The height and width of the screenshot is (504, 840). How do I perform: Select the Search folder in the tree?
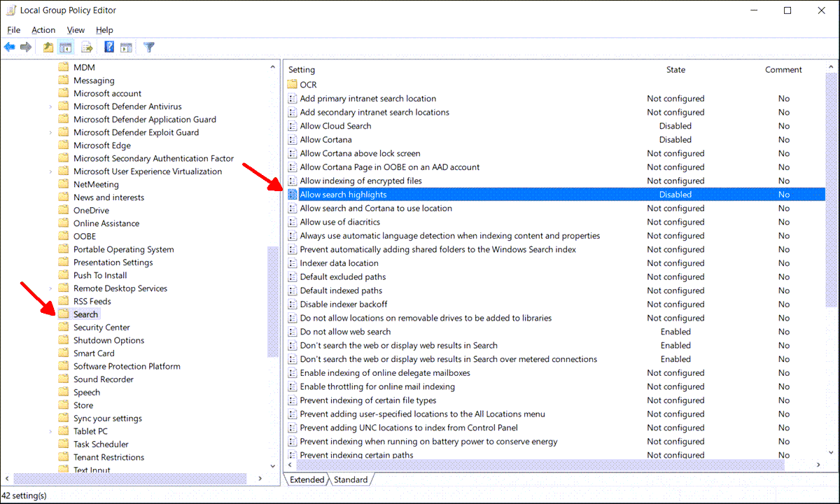(x=87, y=314)
